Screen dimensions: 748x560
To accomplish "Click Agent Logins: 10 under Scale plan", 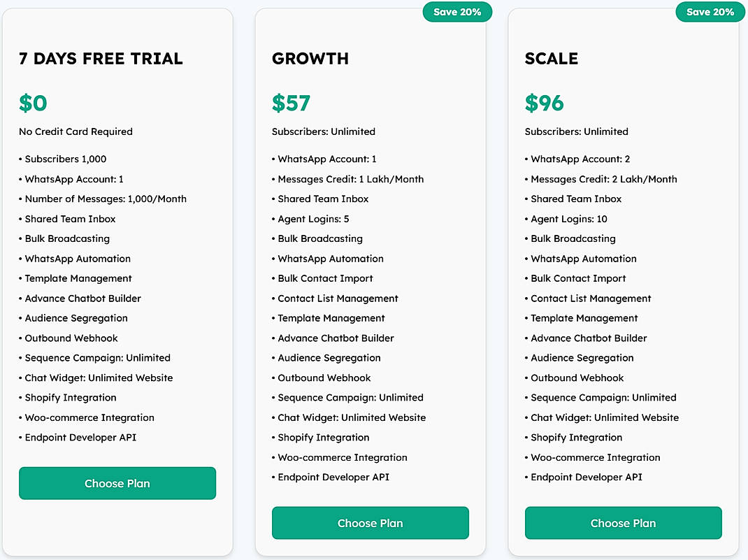I will [567, 219].
